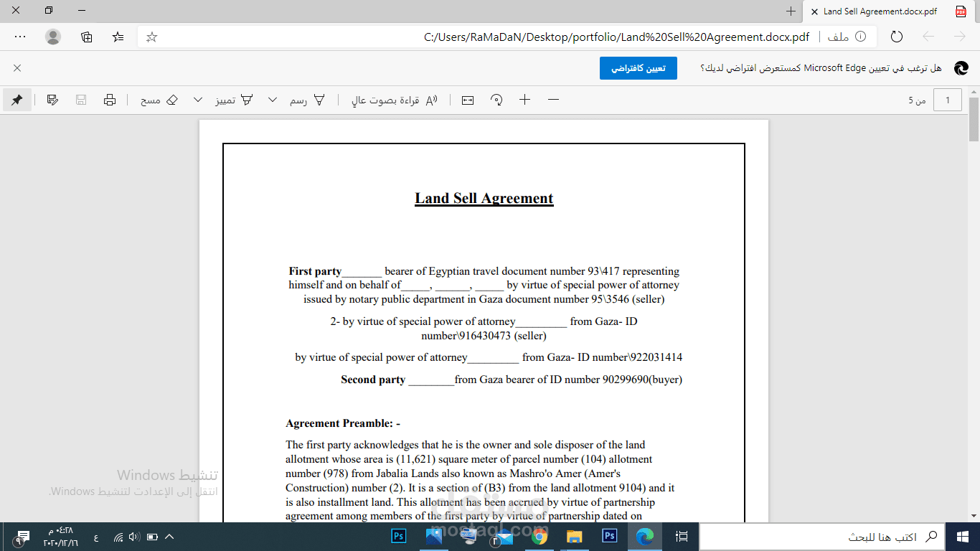Select the Erase (مسح) tool
This screenshot has height=551, width=980.
click(159, 100)
